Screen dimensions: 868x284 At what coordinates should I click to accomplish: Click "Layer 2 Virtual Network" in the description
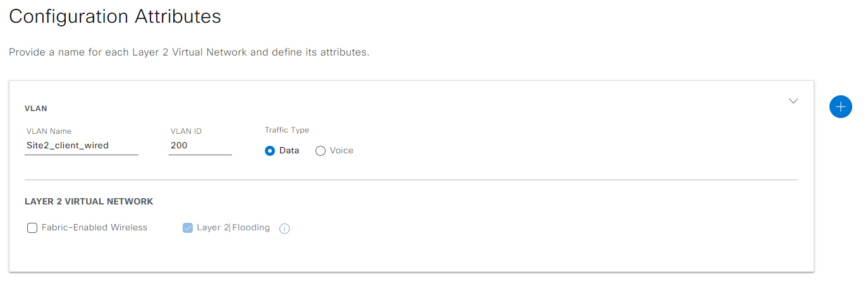189,52
